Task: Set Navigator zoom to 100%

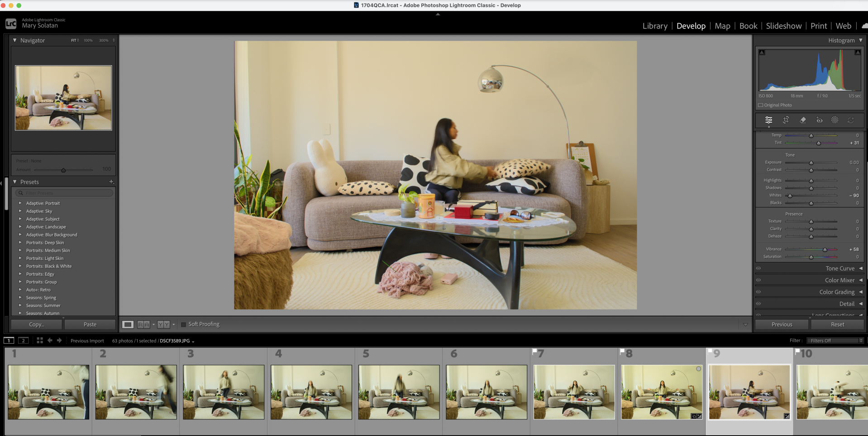Action: click(88, 40)
